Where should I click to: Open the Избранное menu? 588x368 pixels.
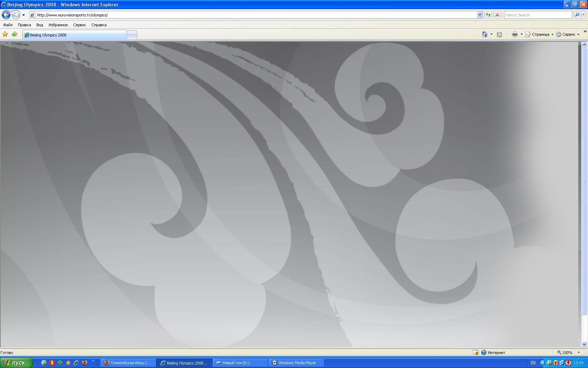58,25
